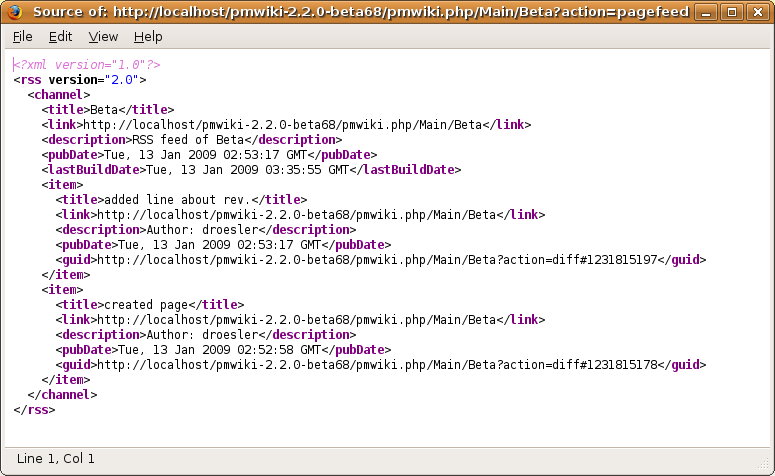Click the lastBuildDate 03:35:55 line
Image resolution: width=775 pixels, height=476 pixels.
251,170
